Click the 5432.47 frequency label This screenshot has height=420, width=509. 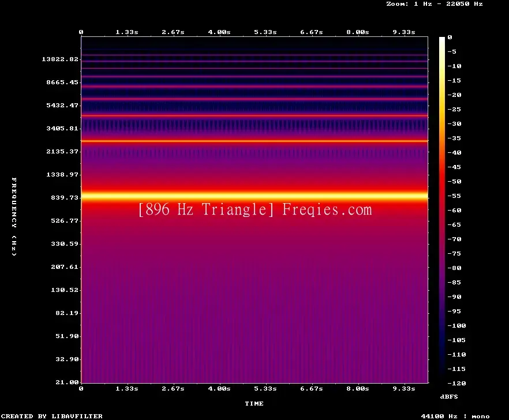click(x=62, y=105)
